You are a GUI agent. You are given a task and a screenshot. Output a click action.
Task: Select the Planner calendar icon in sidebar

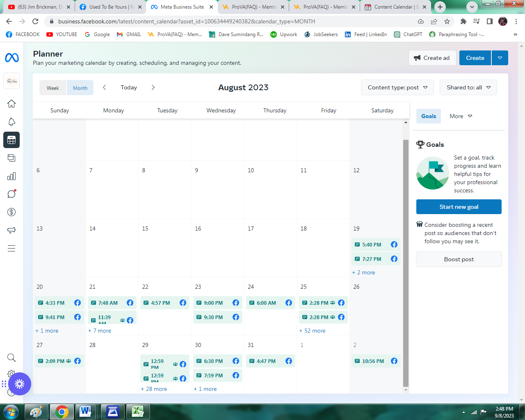11,140
